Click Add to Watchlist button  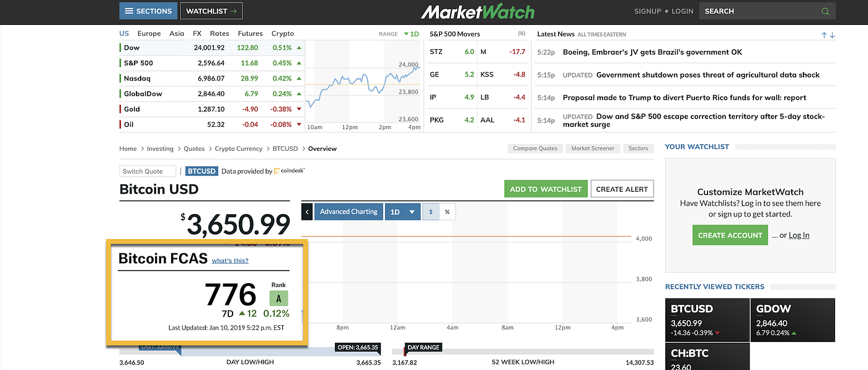546,189
